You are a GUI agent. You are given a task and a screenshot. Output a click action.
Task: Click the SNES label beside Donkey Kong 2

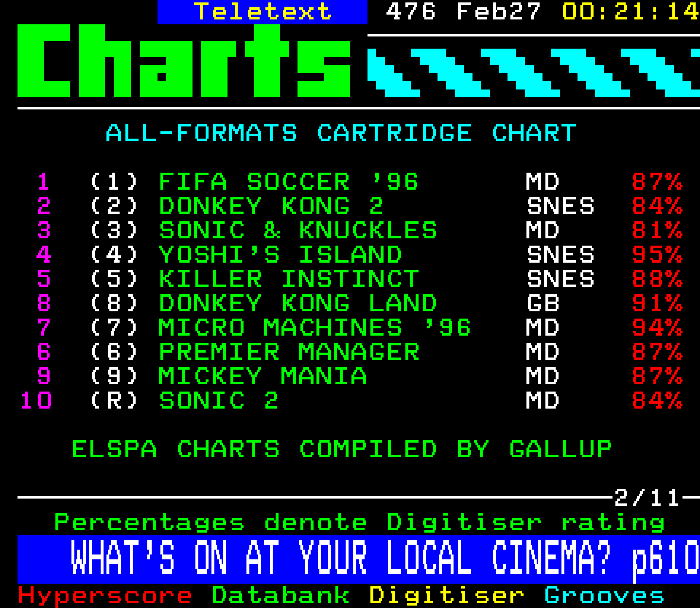tap(560, 206)
